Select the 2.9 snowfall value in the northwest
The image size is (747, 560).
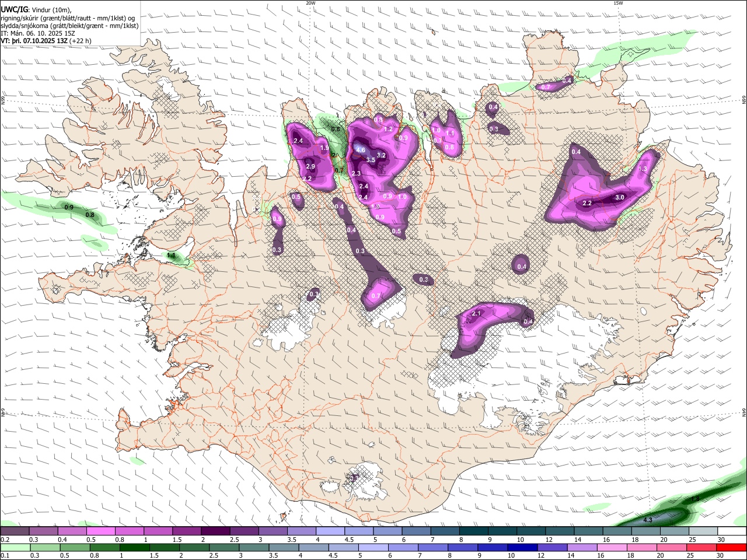(x=310, y=166)
